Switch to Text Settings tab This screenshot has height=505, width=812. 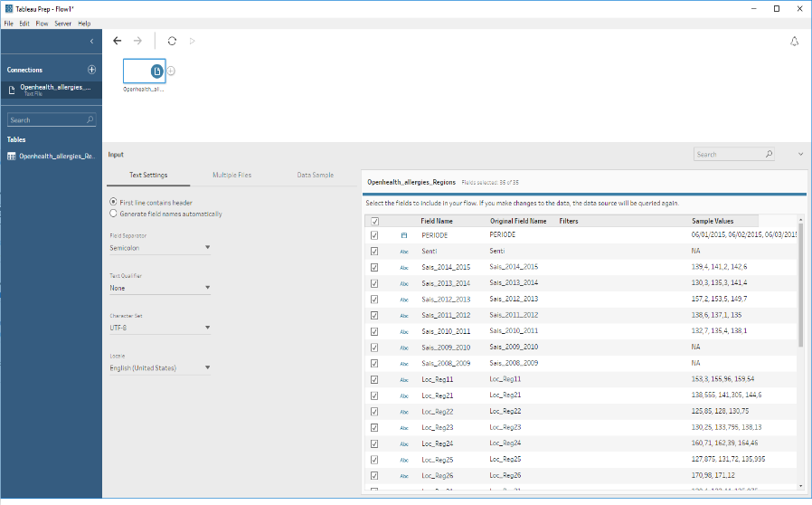148,176
